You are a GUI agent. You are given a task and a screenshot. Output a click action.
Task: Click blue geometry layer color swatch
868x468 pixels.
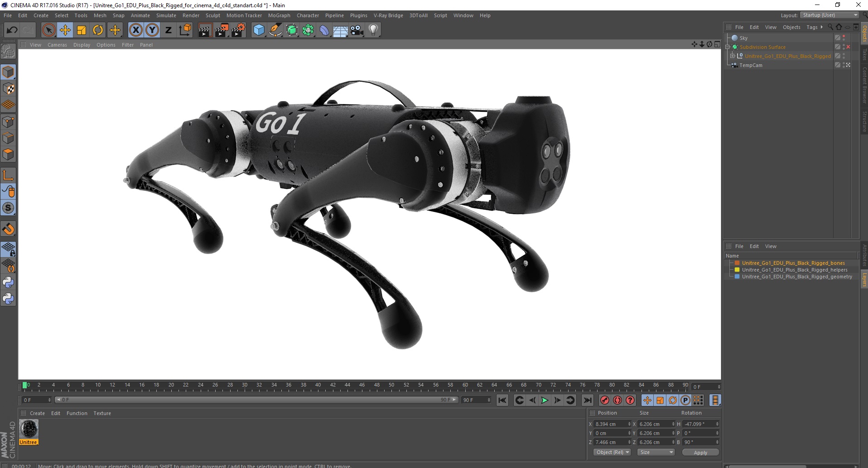[737, 277]
